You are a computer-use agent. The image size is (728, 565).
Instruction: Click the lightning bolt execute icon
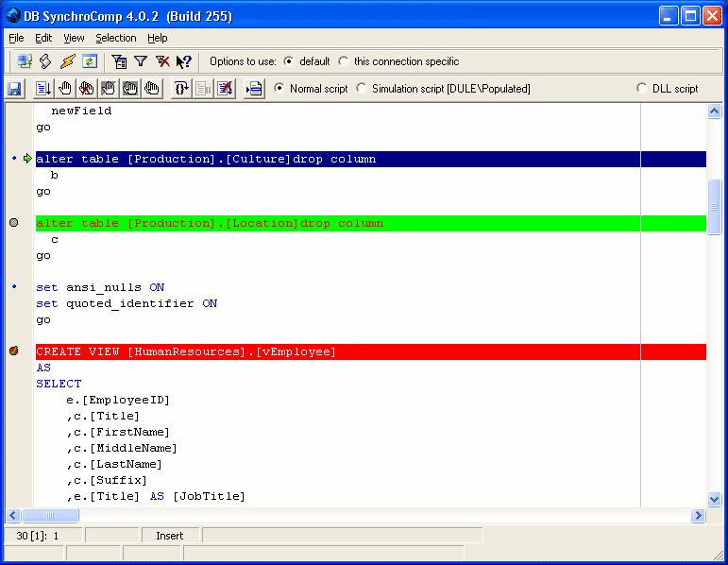pos(67,61)
